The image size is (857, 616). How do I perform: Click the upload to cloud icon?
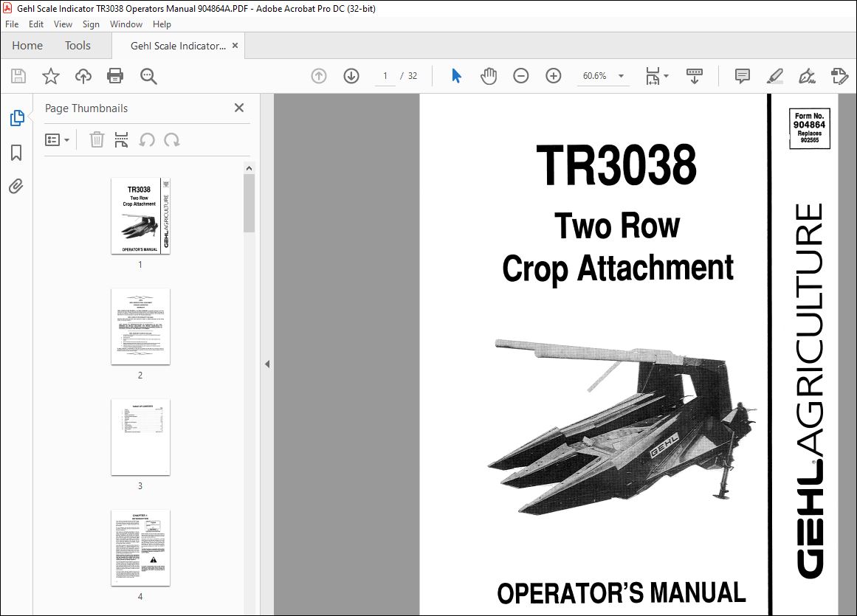pos(83,76)
